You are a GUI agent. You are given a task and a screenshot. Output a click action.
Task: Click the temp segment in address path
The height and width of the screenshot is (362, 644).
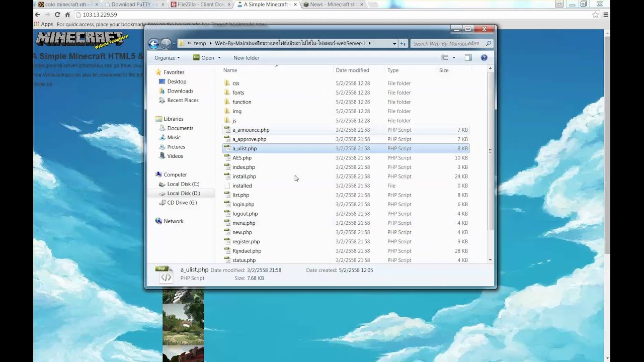click(200, 44)
